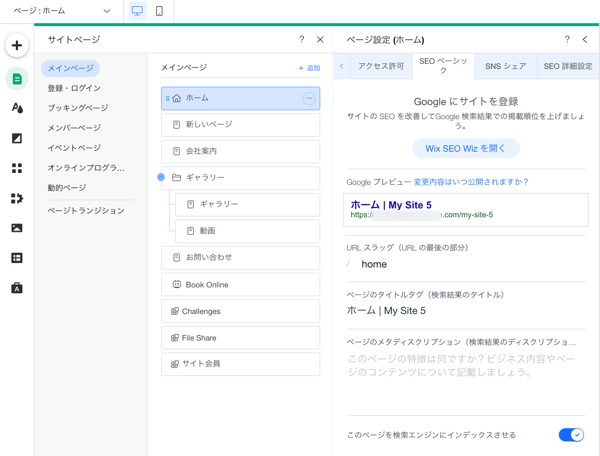Viewport: 600px width, 456px height.
Task: Toggle search engine indexing for this page
Action: click(x=571, y=435)
